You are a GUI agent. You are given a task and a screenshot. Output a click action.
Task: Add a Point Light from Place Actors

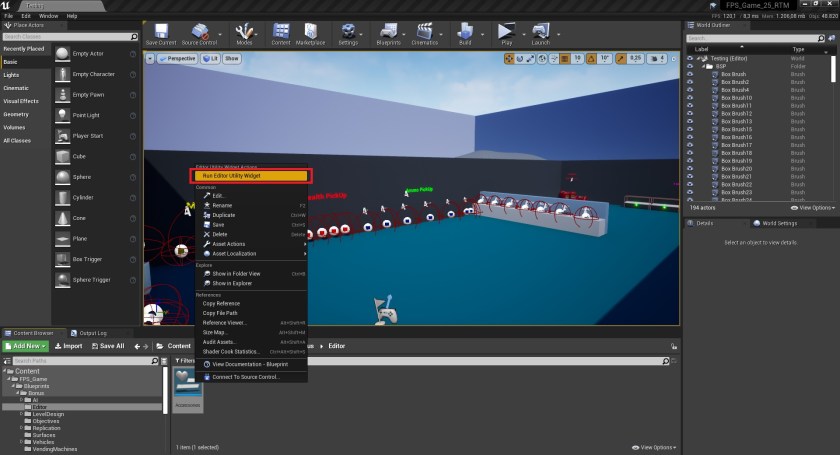87,115
